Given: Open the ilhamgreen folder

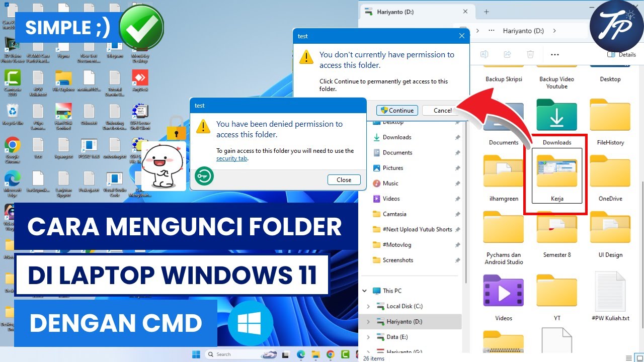Looking at the screenshot, I should [504, 178].
